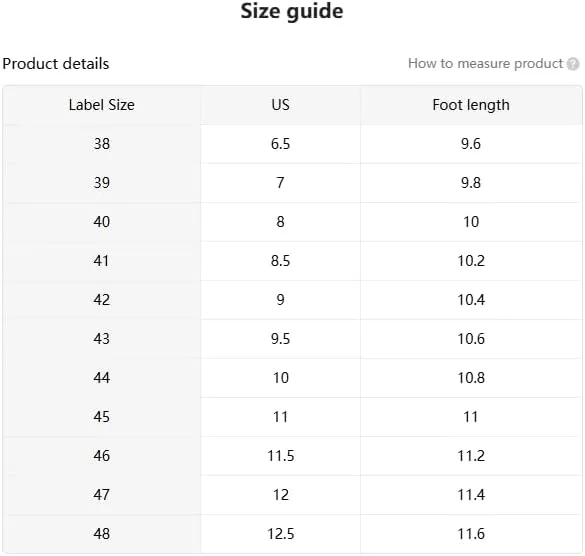Select the US column header
Screen dimensions: 585x556
(281, 105)
